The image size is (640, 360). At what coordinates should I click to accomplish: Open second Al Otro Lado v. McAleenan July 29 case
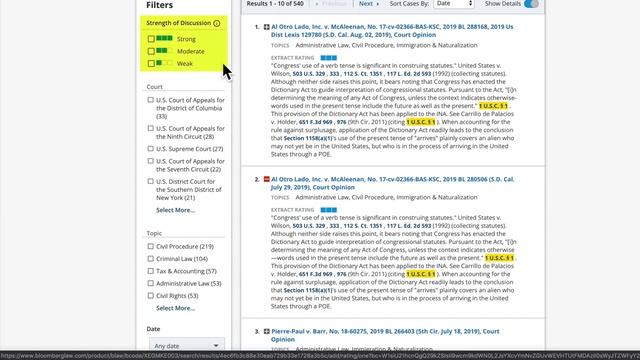(x=392, y=183)
